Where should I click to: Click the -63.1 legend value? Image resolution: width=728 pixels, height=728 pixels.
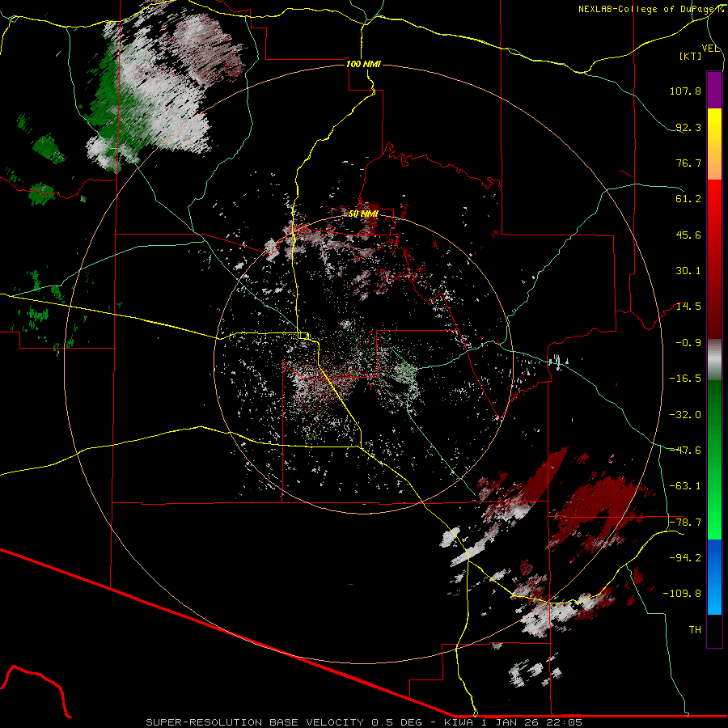[x=685, y=486]
